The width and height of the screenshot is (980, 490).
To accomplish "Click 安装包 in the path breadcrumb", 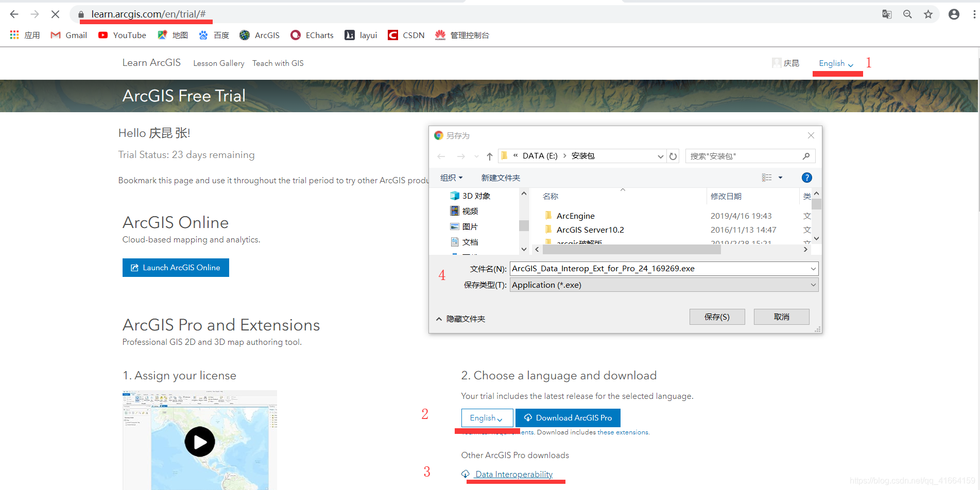I will pos(583,156).
